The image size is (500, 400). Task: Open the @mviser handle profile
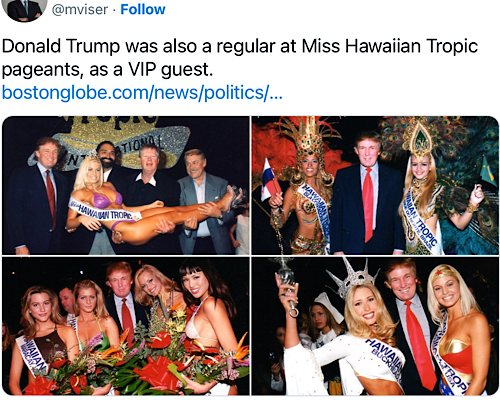tap(80, 9)
